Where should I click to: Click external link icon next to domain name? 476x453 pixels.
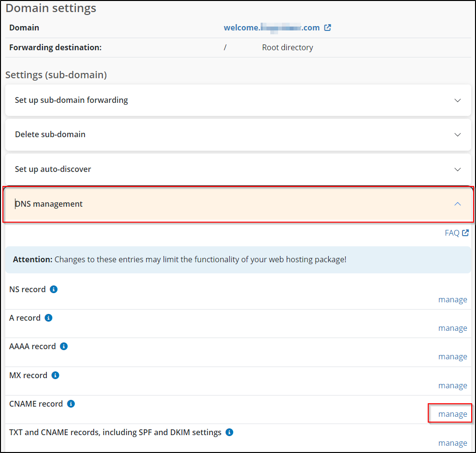pos(327,28)
